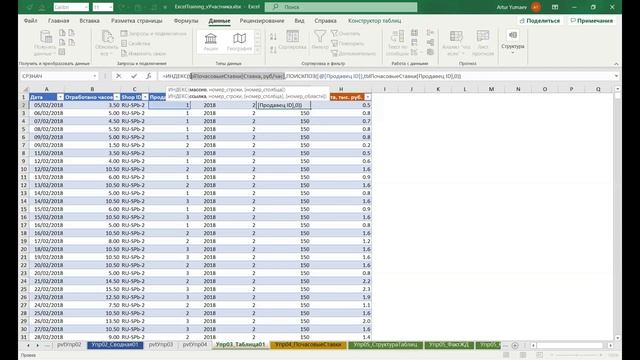Open the Отработано часов filter dropdown

117,97
